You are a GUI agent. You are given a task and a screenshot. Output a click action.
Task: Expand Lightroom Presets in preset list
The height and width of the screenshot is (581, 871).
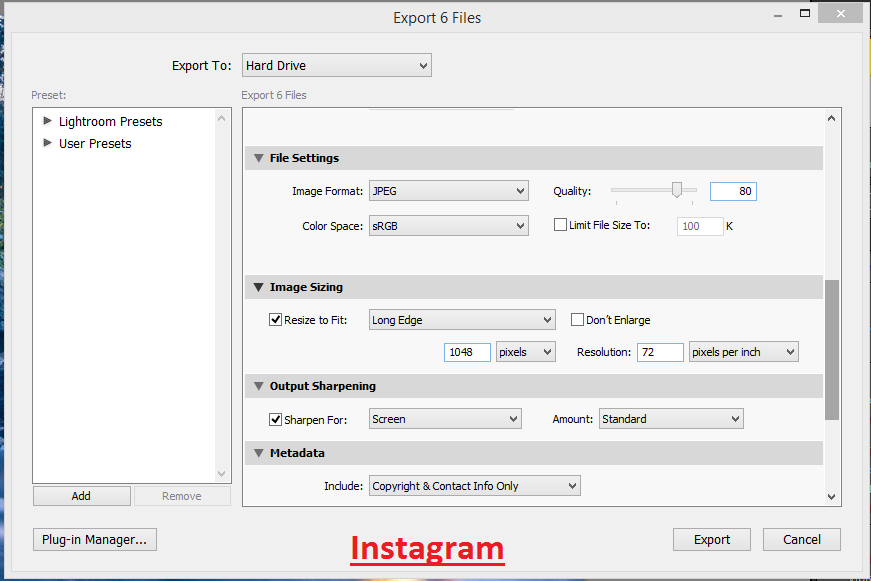[x=47, y=121]
